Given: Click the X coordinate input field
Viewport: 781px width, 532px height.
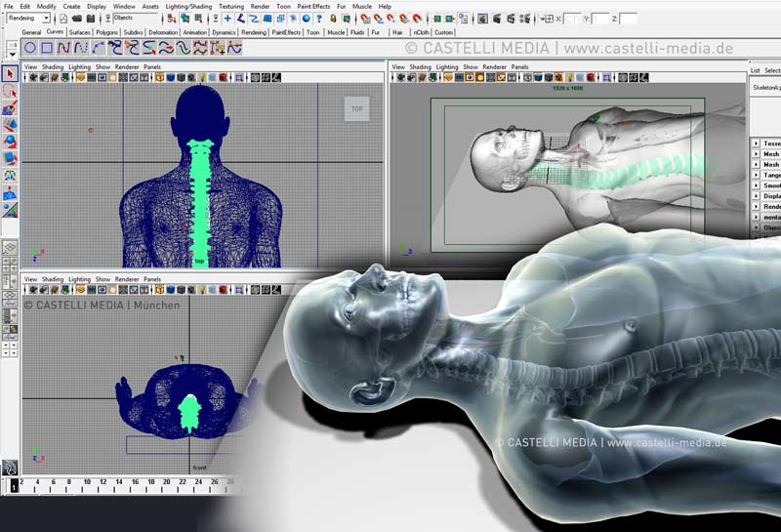Looking at the screenshot, I should click(571, 19).
